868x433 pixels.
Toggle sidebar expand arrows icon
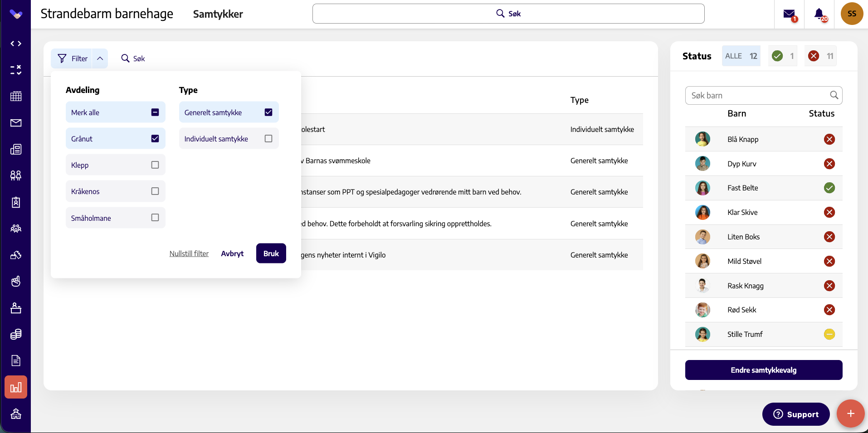pos(16,44)
